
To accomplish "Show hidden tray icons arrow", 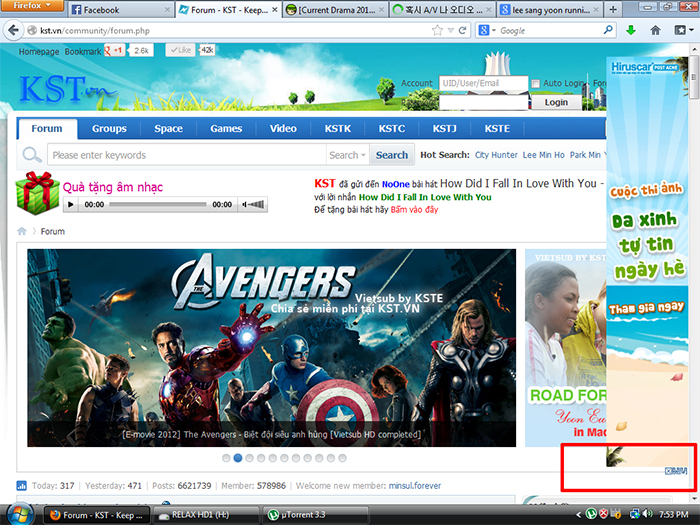I will (x=579, y=515).
